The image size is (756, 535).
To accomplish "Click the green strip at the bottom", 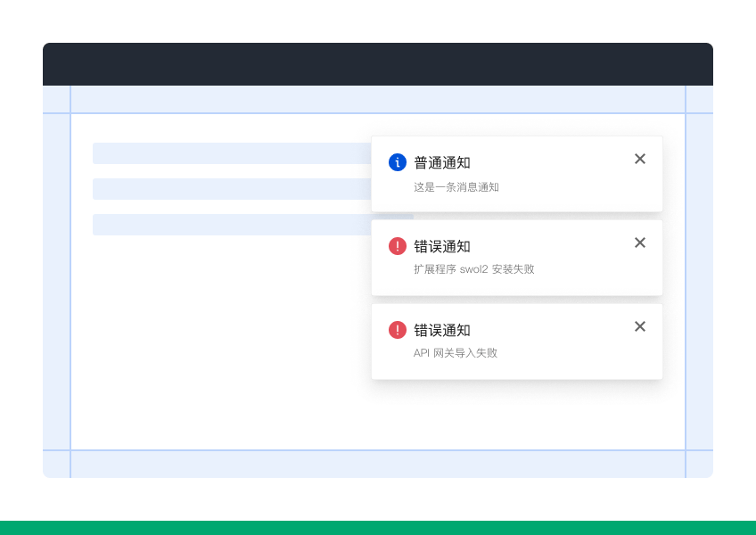I will (x=378, y=528).
